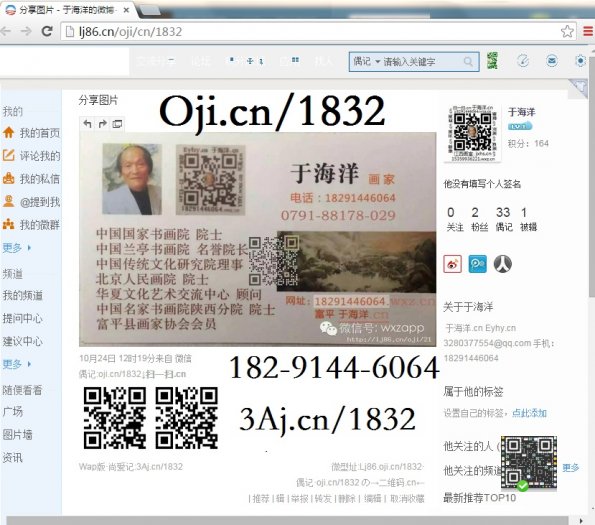Click the magnifier search icon in search box

pyautogui.click(x=469, y=62)
